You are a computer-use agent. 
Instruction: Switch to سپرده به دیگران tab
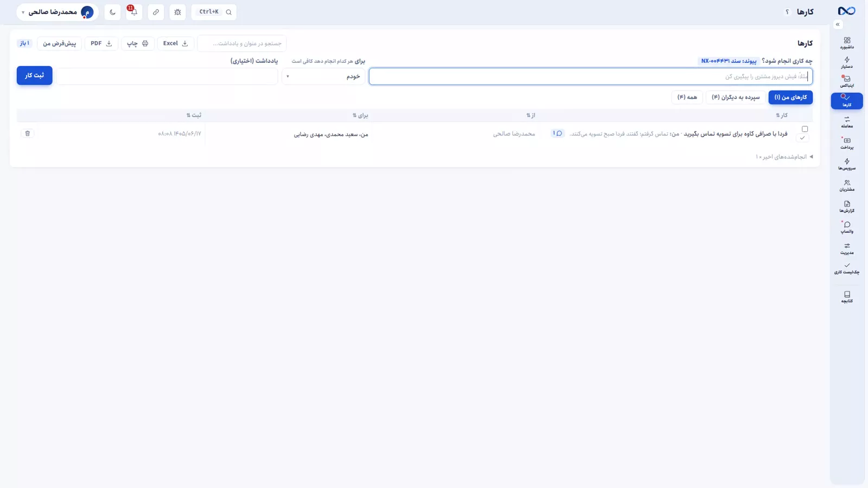click(736, 97)
